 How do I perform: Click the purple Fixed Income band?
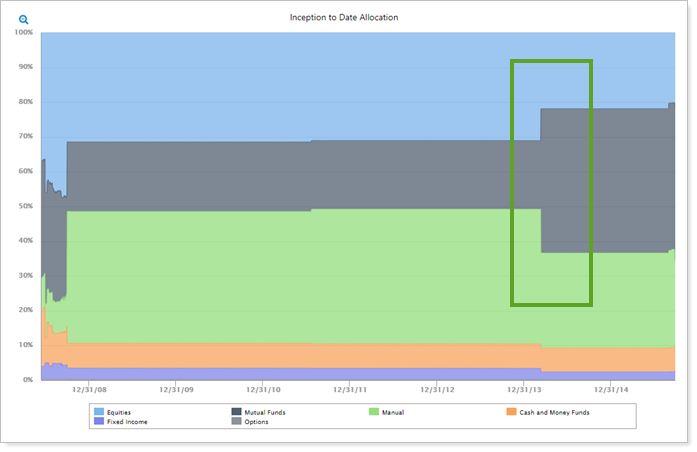(250, 374)
